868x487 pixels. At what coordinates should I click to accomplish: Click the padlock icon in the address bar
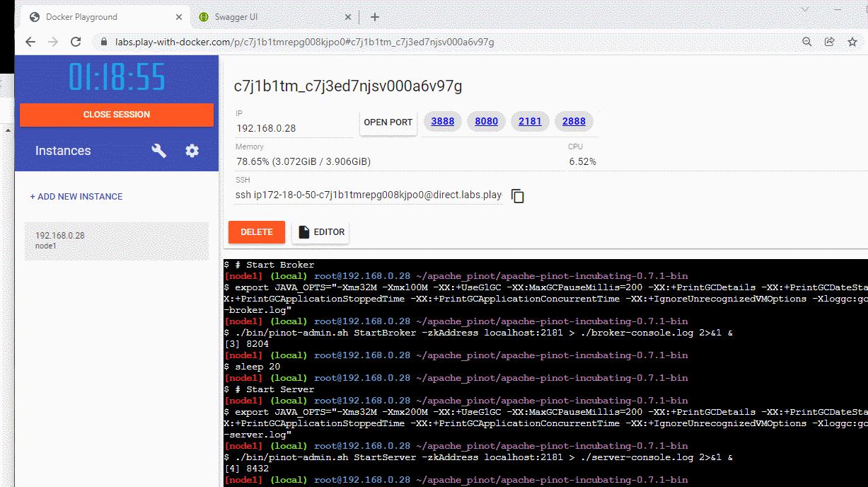[x=103, y=42]
